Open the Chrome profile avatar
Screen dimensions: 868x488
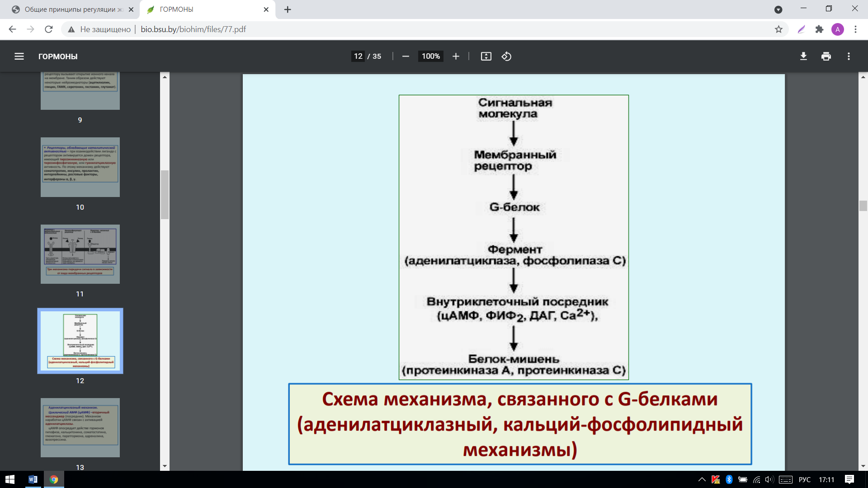(838, 29)
